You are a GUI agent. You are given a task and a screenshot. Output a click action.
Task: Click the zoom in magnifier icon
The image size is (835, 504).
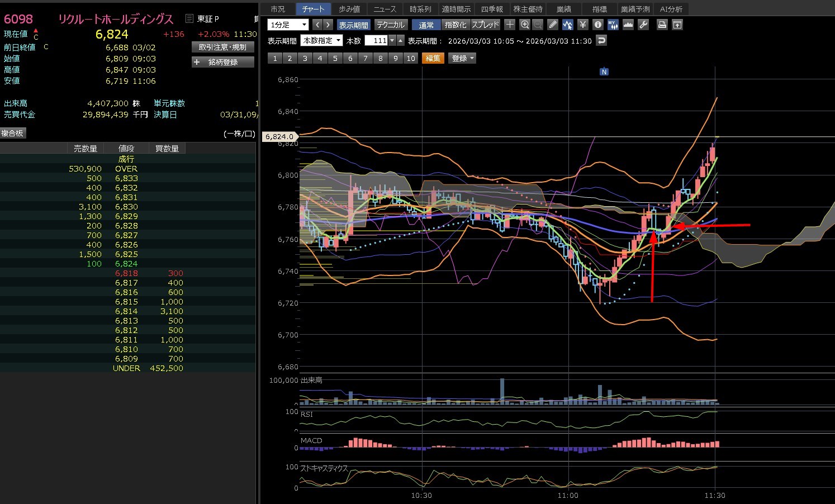[524, 25]
